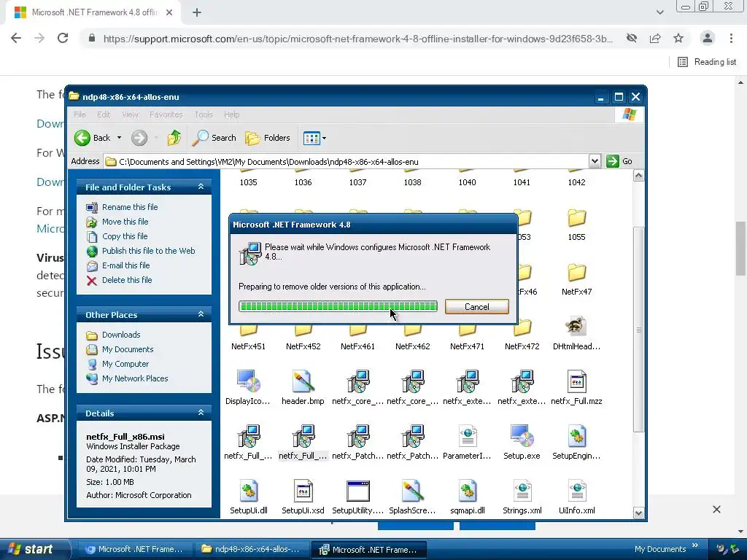This screenshot has height=560, width=747.
Task: Click the browser reload button
Action: click(x=63, y=38)
